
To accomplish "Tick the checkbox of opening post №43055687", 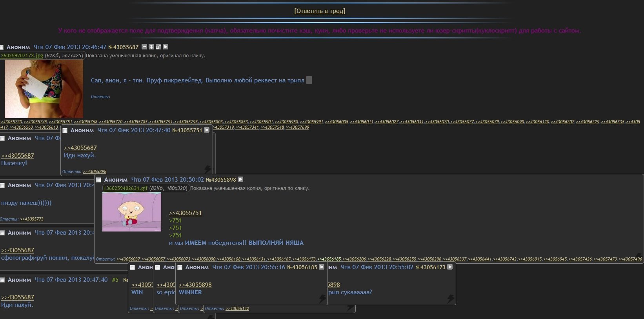I will pyautogui.click(x=2, y=47).
